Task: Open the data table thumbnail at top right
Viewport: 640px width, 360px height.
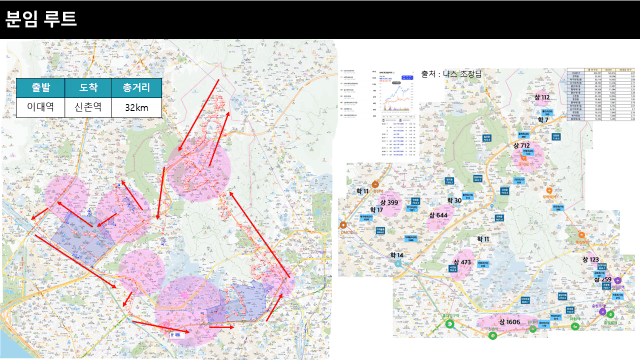Action: (601, 94)
